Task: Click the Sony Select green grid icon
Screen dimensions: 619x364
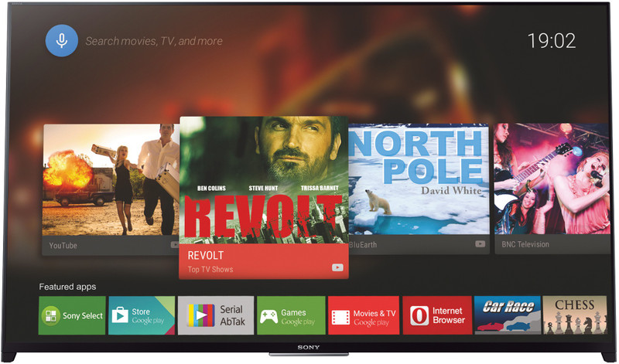Action: click(x=51, y=316)
